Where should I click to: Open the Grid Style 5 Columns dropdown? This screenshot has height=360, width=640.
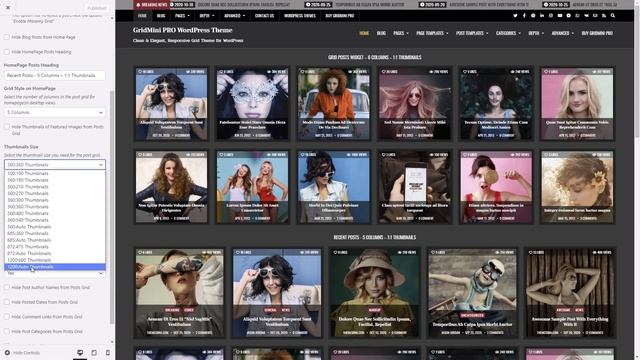(54, 112)
